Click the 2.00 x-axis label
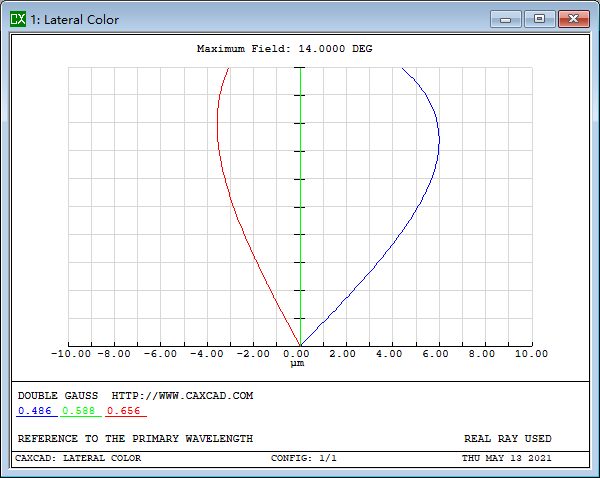The image size is (600, 478). click(342, 354)
